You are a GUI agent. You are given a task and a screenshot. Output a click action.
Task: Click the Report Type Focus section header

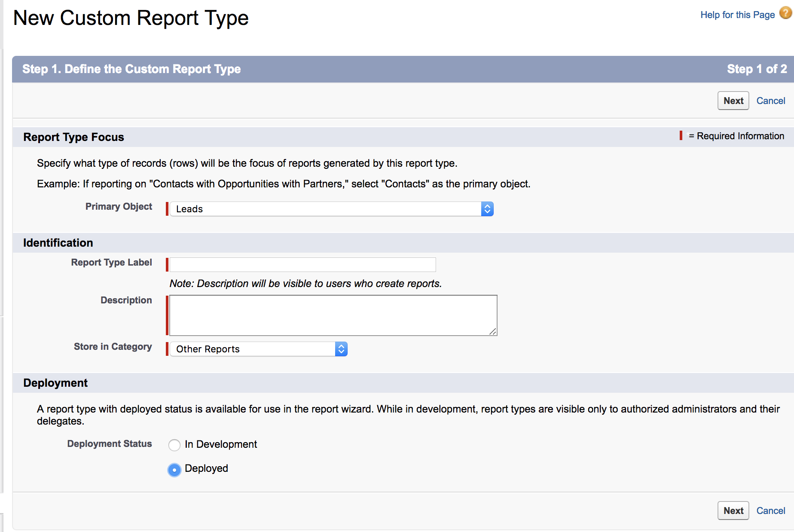pyautogui.click(x=73, y=137)
